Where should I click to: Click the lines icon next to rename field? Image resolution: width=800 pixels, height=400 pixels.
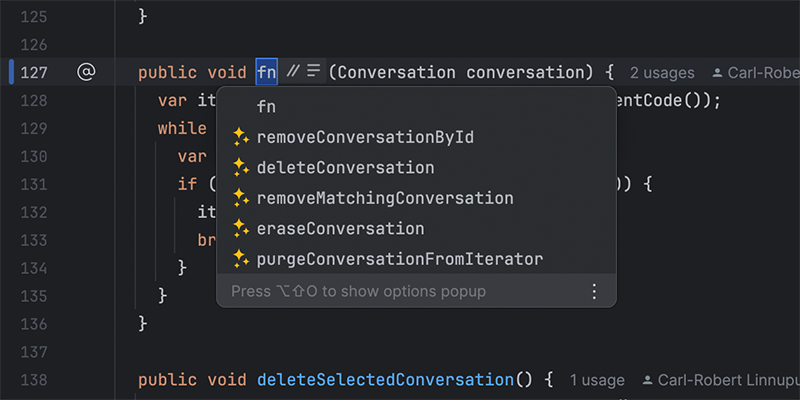(x=314, y=72)
